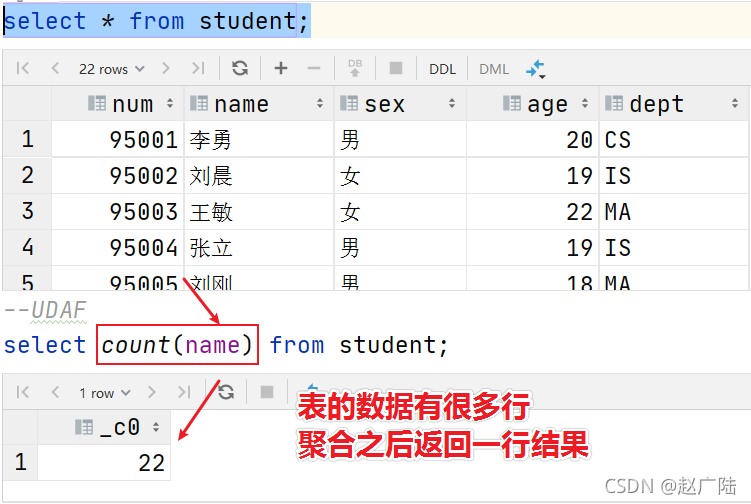The width and height of the screenshot is (751, 504).
Task: Open DDL view button
Action: pos(442,69)
